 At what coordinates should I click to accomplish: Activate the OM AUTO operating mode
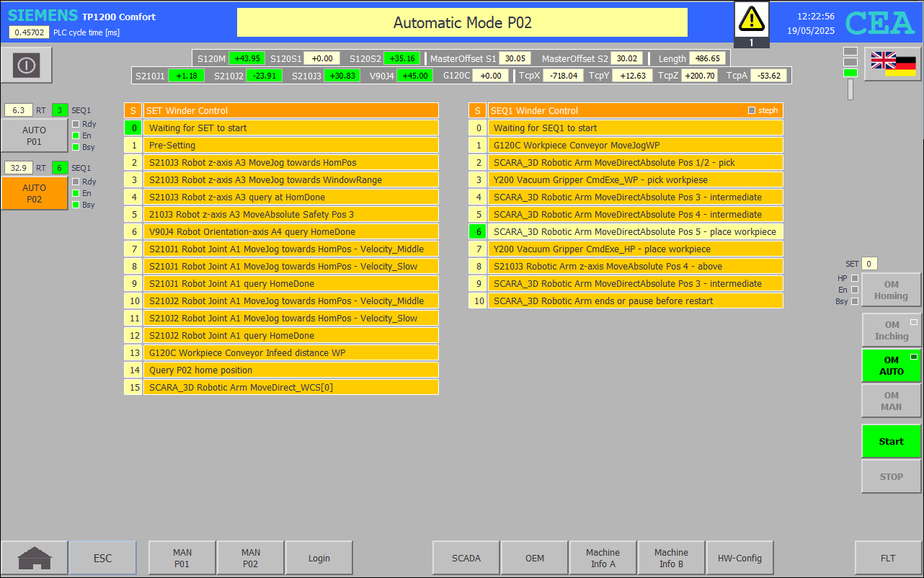[891, 365]
